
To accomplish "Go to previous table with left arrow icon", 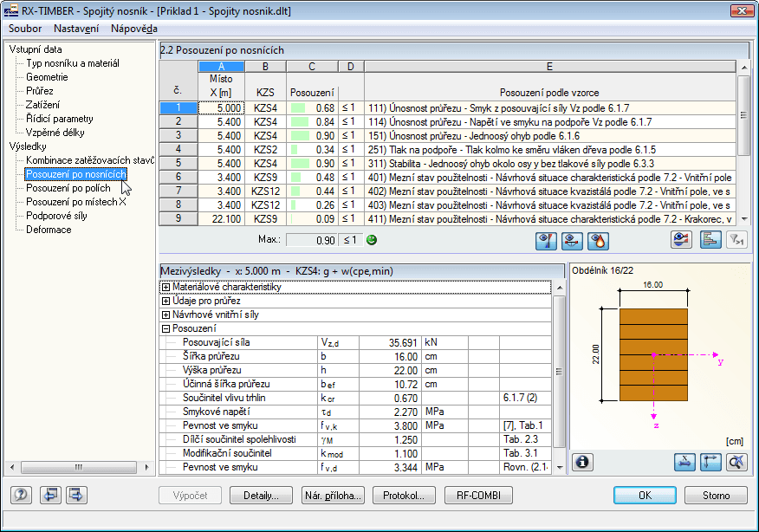I will click(x=50, y=495).
